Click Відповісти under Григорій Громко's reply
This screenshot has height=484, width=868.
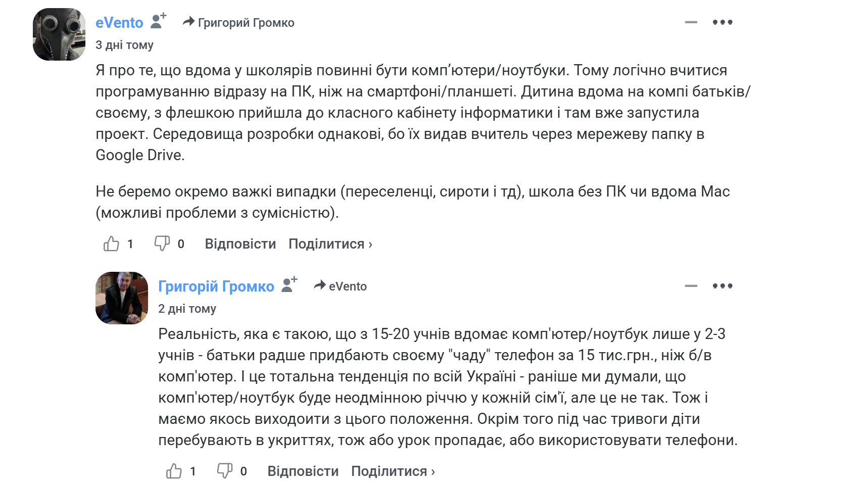click(303, 471)
